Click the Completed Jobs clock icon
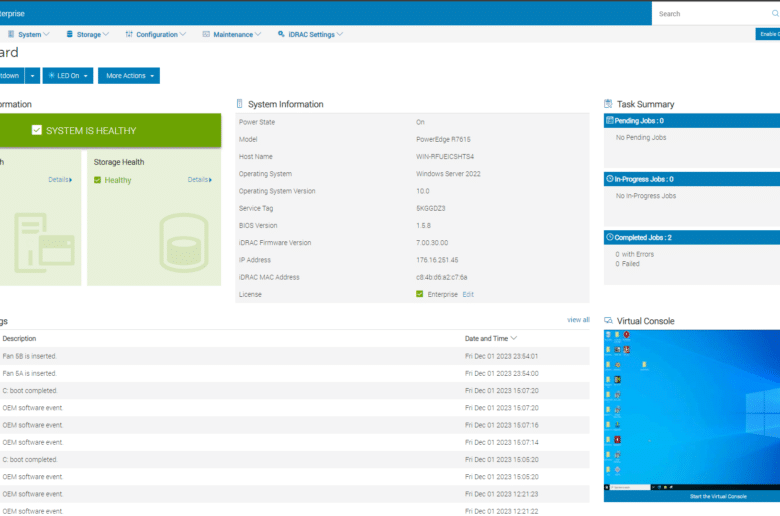Screen dimensions: 780x516 (x=609, y=237)
